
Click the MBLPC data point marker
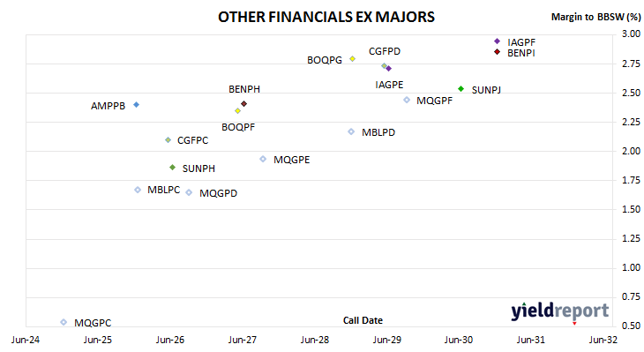pos(138,190)
